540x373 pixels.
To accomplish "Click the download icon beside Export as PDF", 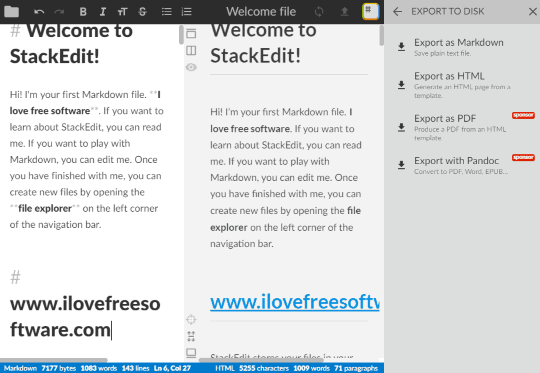I will tap(401, 127).
